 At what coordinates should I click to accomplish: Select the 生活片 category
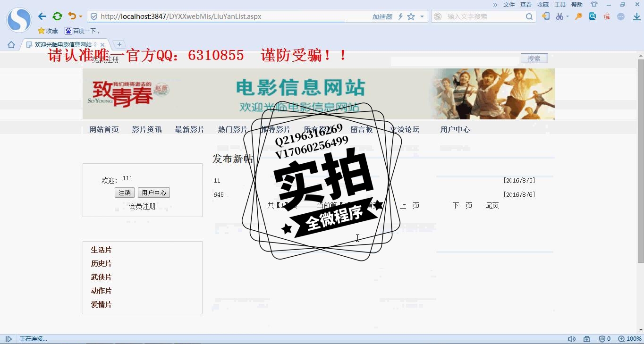pyautogui.click(x=102, y=250)
